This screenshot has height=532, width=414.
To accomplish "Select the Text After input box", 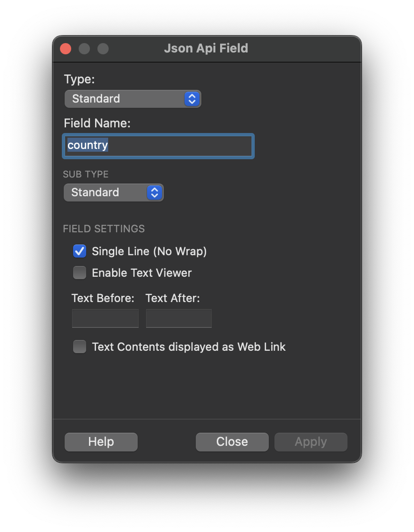I will (x=179, y=318).
